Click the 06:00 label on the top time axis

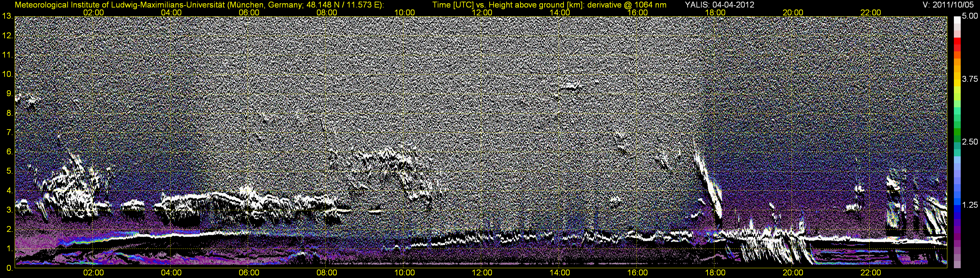click(249, 12)
